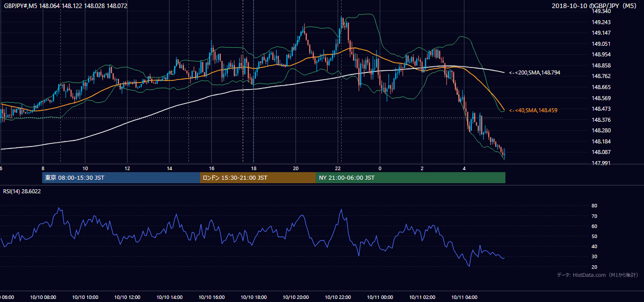The width and height of the screenshot is (644, 302).
Task: Click price axis value 148.184
Action: coord(601,141)
